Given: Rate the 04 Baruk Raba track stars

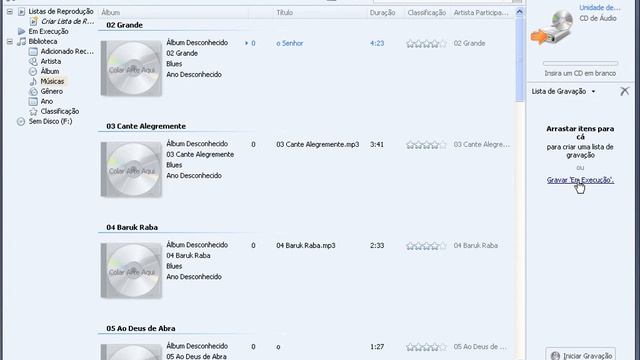Looking at the screenshot, I should [427, 246].
